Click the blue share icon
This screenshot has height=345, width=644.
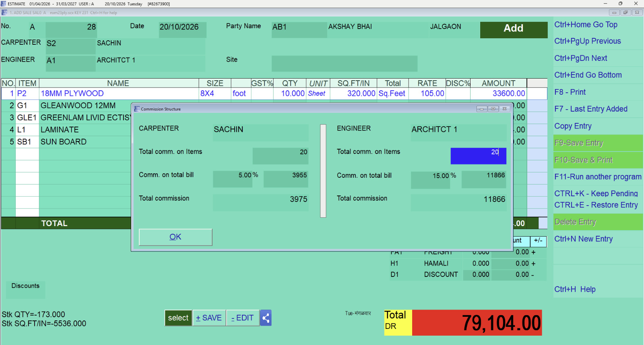[266, 318]
